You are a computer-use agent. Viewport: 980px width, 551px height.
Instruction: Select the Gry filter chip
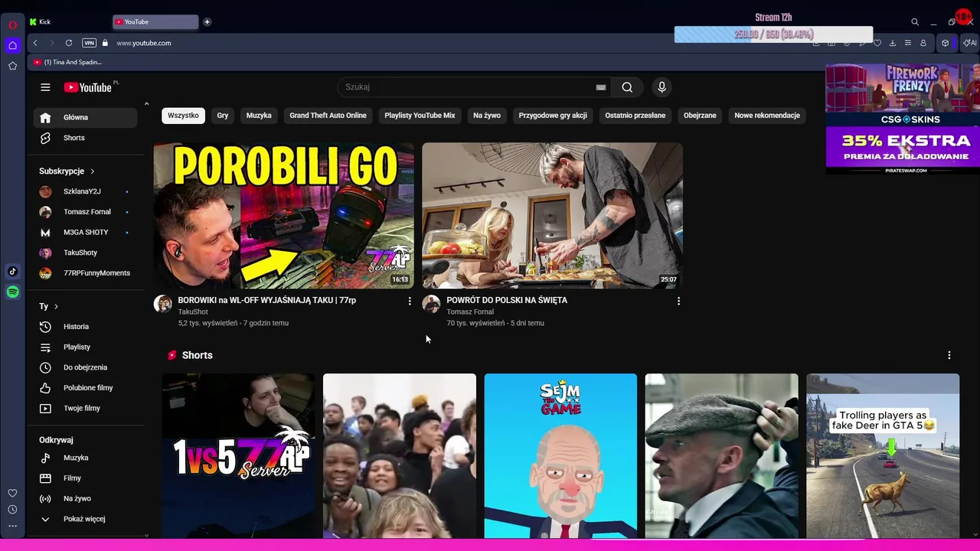(x=223, y=116)
